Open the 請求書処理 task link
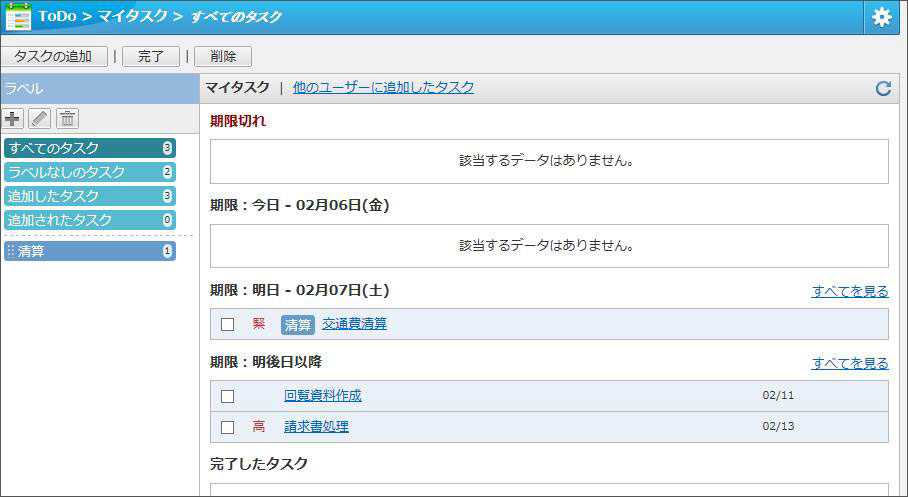908x497 pixels. [x=316, y=427]
